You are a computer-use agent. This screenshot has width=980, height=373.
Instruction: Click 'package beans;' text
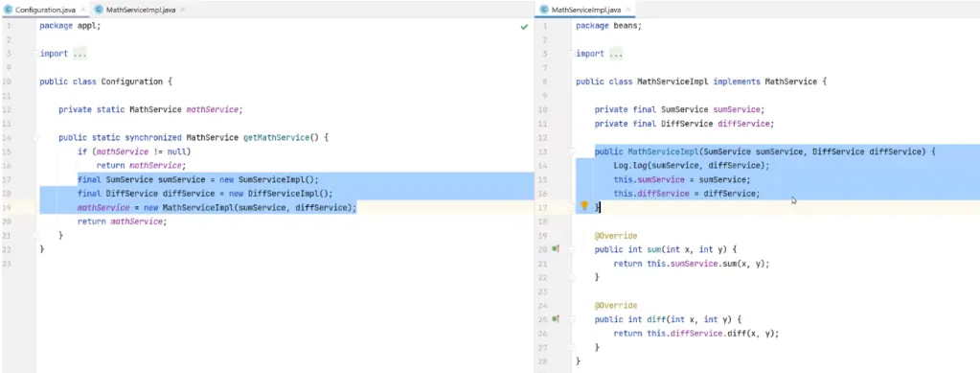[x=608, y=26]
